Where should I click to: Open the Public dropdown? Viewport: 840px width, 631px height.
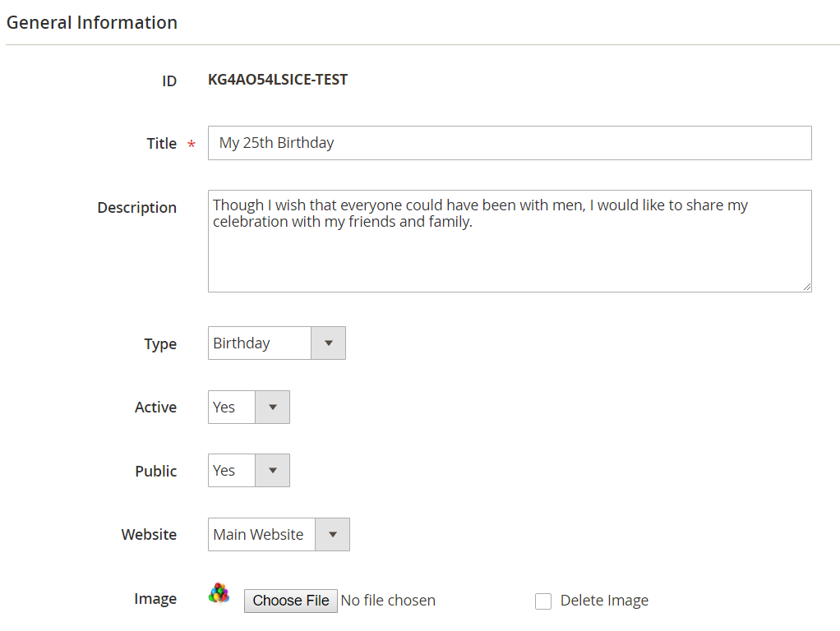pyautogui.click(x=249, y=470)
